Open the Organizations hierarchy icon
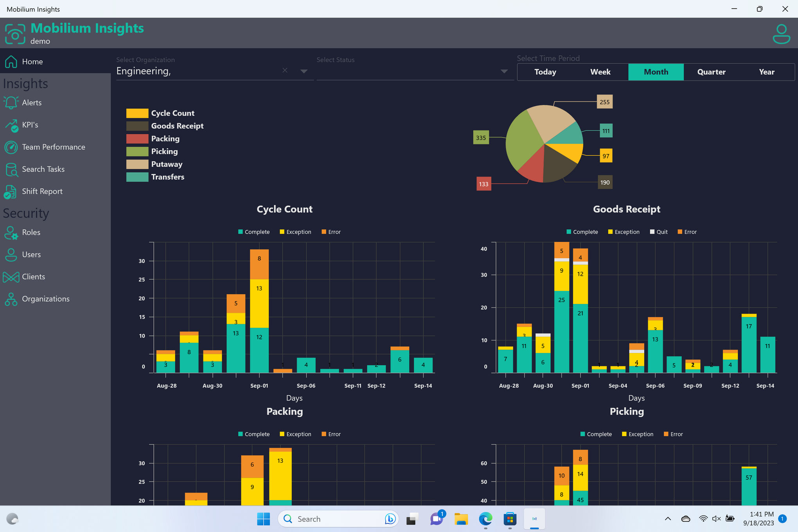The width and height of the screenshot is (798, 532). [11, 299]
